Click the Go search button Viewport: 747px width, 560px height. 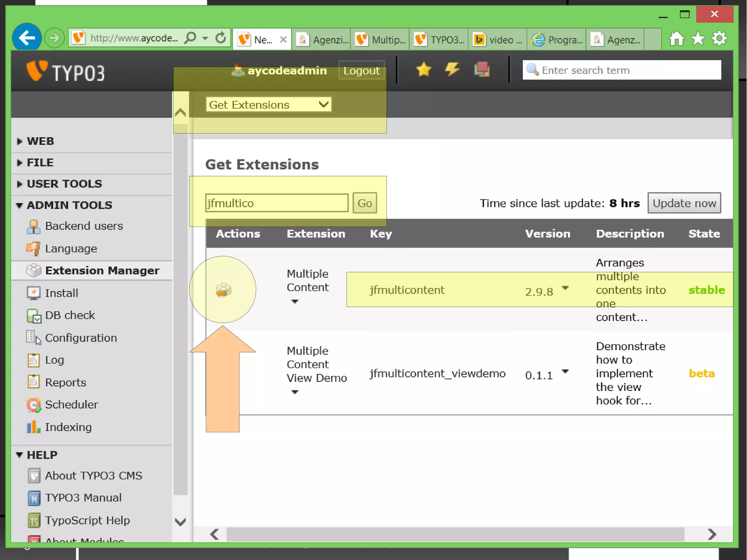pos(364,203)
